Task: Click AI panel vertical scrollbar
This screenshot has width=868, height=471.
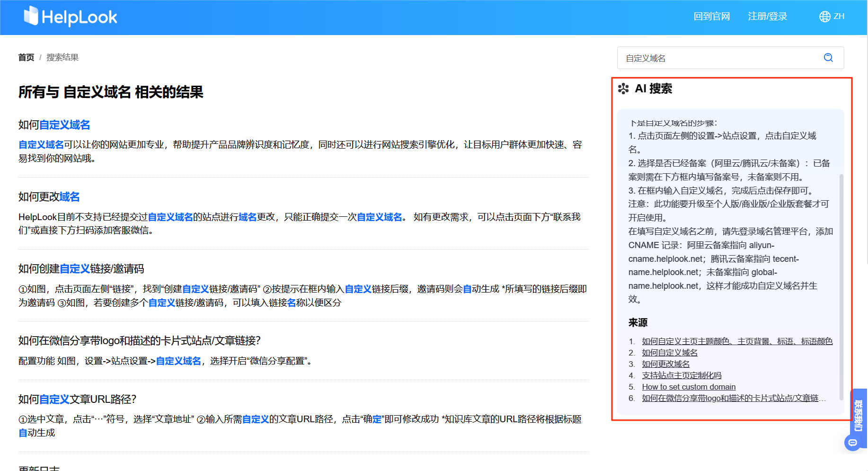Action: [x=841, y=284]
